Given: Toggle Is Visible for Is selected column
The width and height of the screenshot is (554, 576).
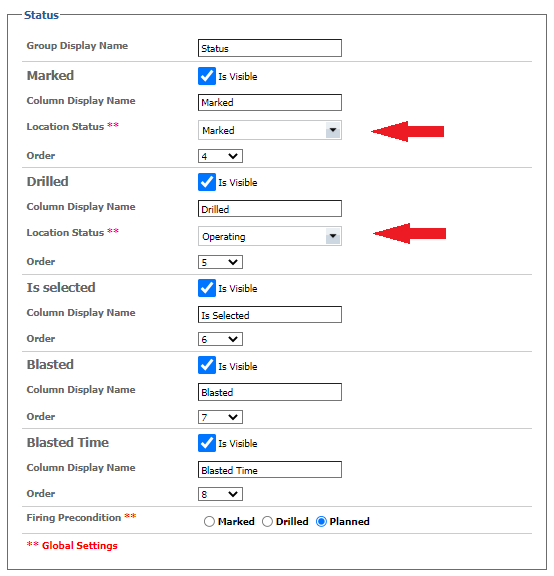Looking at the screenshot, I should pyautogui.click(x=206, y=288).
